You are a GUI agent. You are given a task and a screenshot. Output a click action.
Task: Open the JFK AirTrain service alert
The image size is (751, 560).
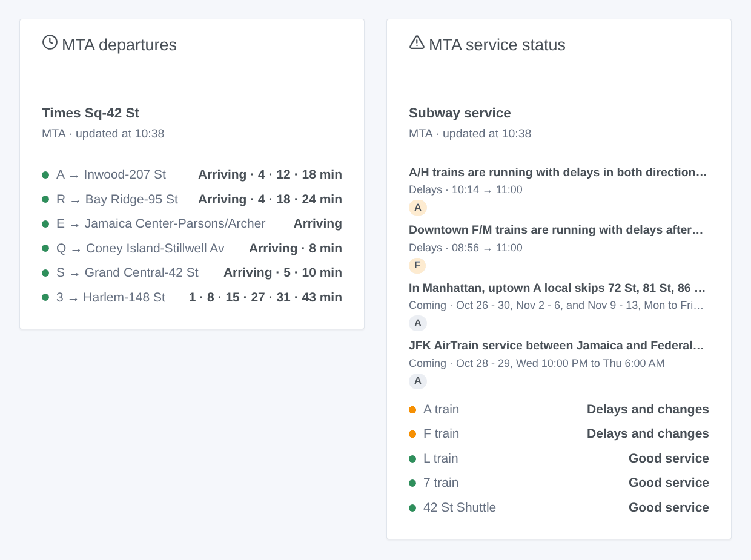(557, 346)
